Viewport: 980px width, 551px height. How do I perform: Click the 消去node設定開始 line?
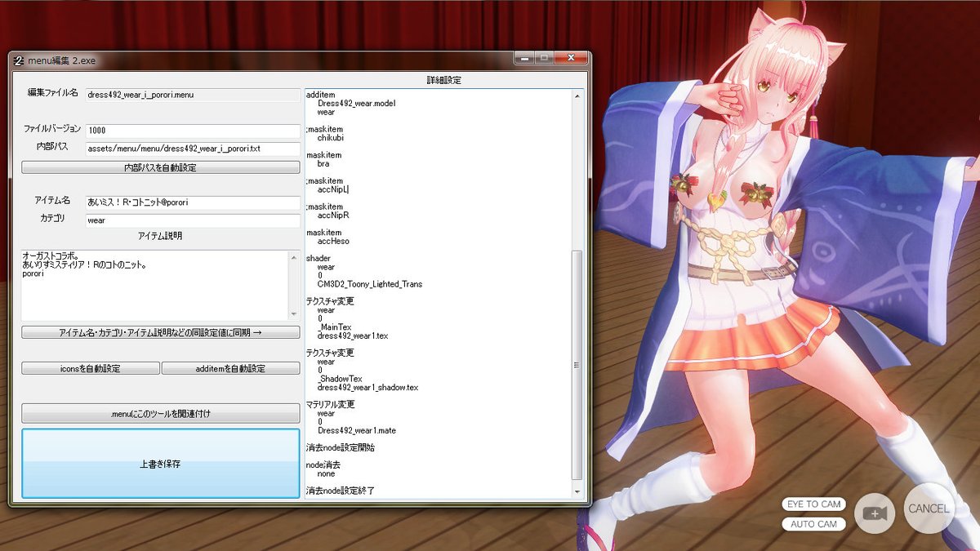tap(340, 447)
